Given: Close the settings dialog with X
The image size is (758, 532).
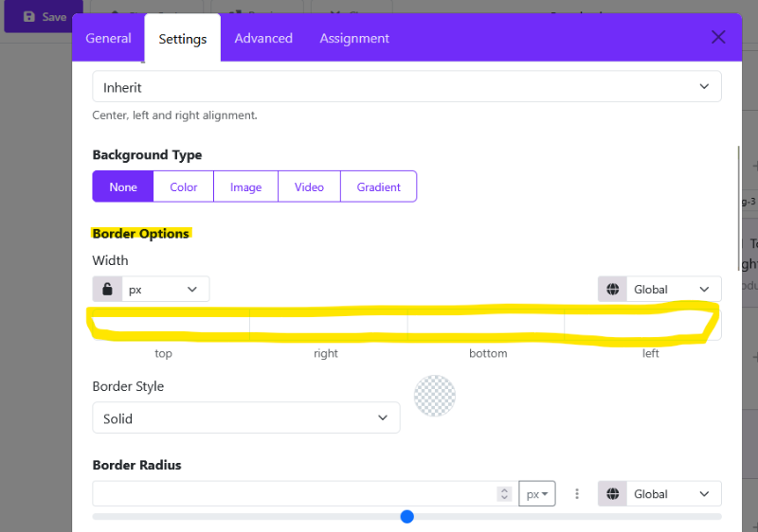Looking at the screenshot, I should tap(718, 38).
